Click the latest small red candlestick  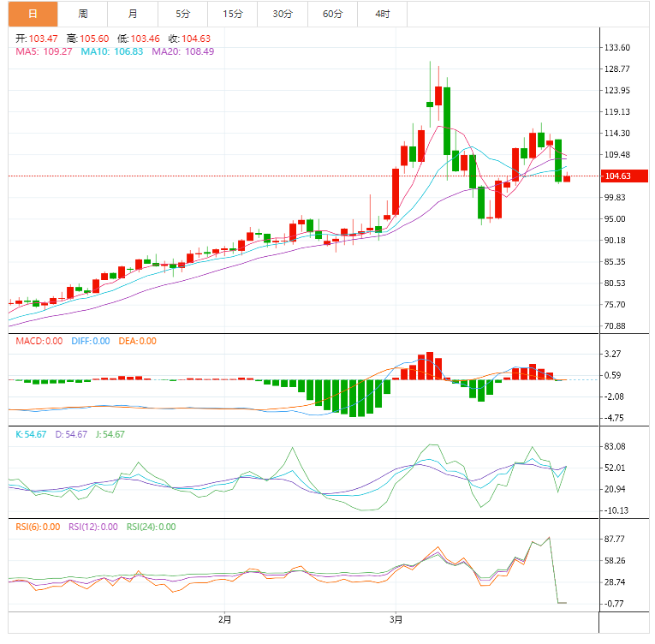[567, 178]
